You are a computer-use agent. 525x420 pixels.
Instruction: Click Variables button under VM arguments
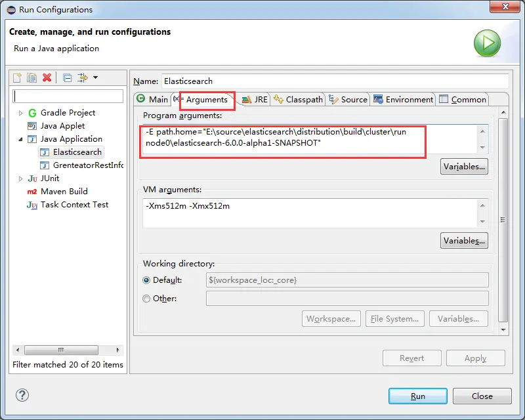(x=464, y=240)
